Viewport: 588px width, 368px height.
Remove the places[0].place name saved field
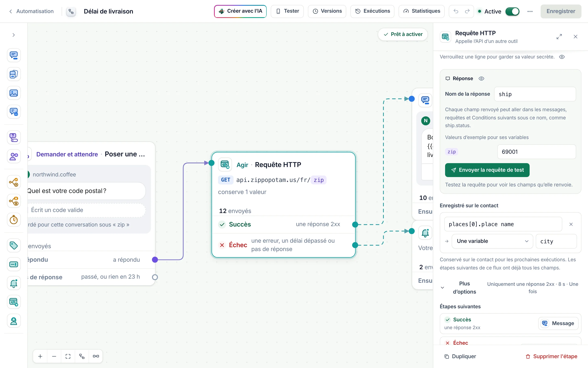[x=571, y=224]
